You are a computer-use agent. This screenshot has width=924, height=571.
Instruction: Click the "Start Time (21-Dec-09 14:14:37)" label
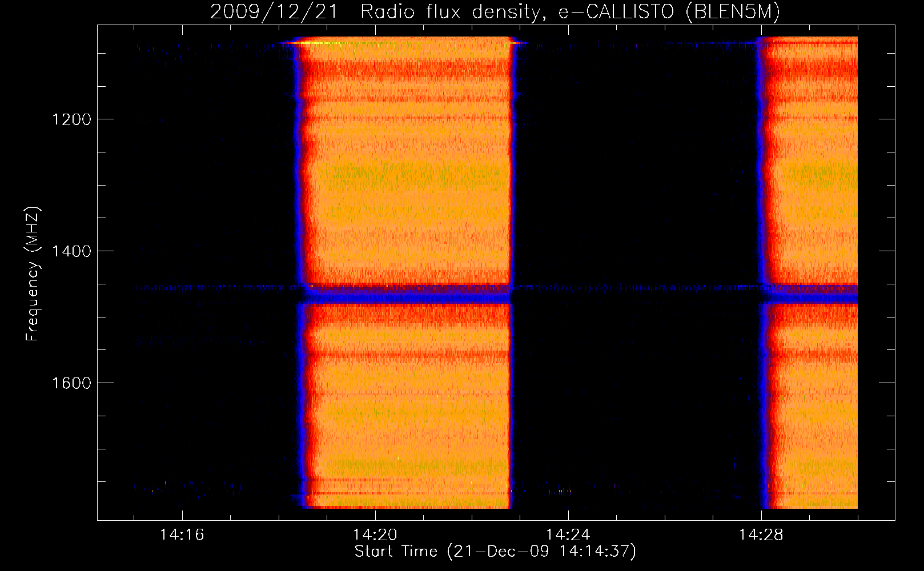(495, 552)
